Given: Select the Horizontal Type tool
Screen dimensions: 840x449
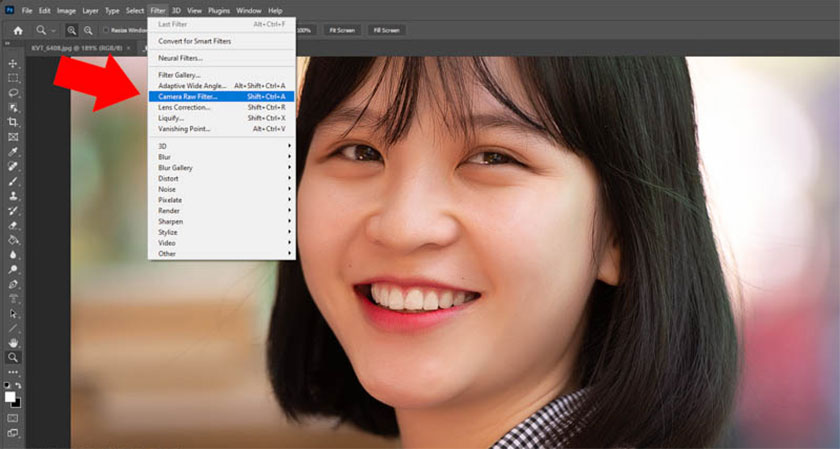Looking at the screenshot, I should (13, 299).
